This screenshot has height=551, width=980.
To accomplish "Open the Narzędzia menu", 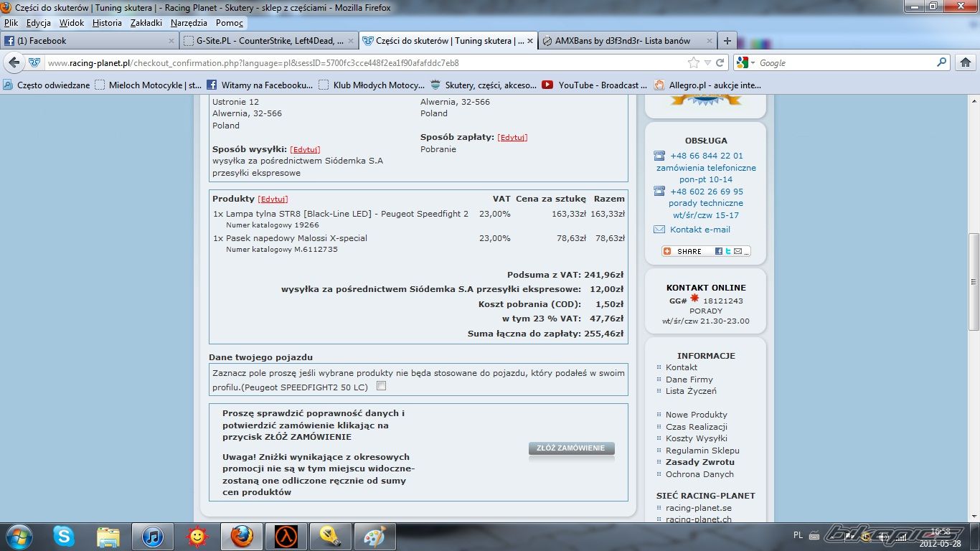I will coord(189,23).
